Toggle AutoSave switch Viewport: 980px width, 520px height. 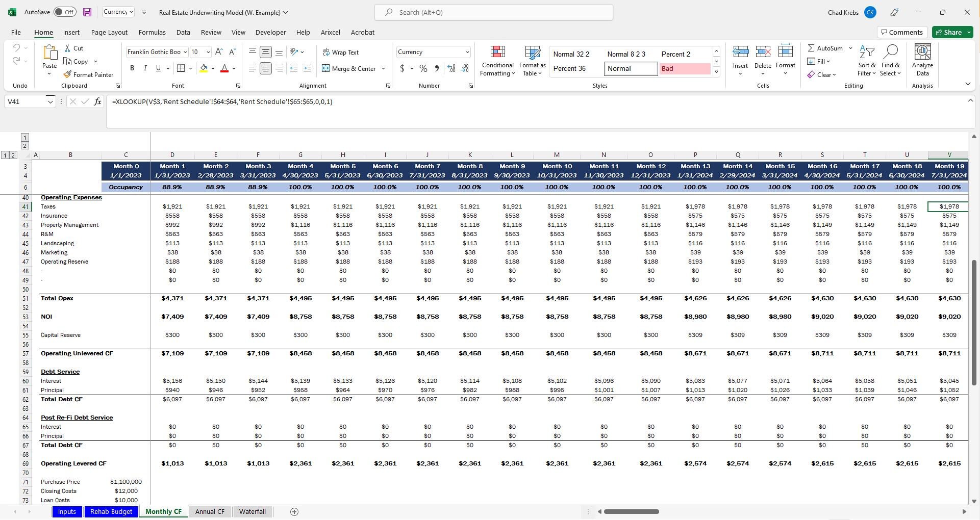coord(65,12)
